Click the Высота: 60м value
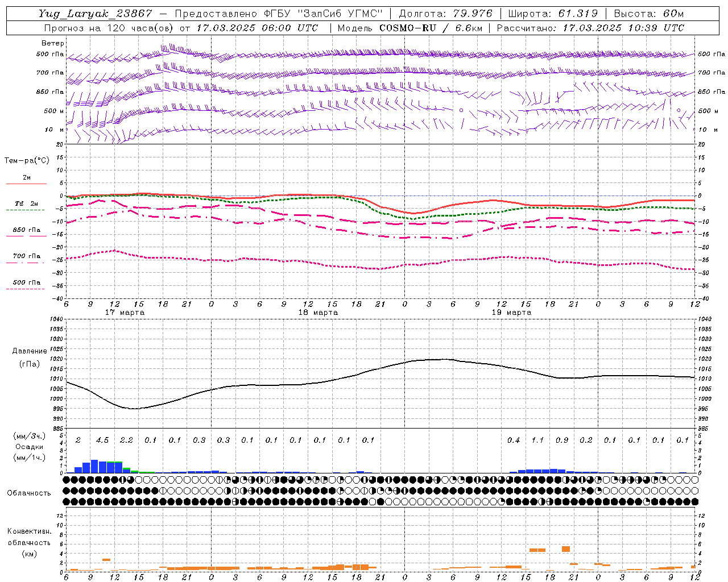Screen dimensions: 728x582 click(649, 14)
